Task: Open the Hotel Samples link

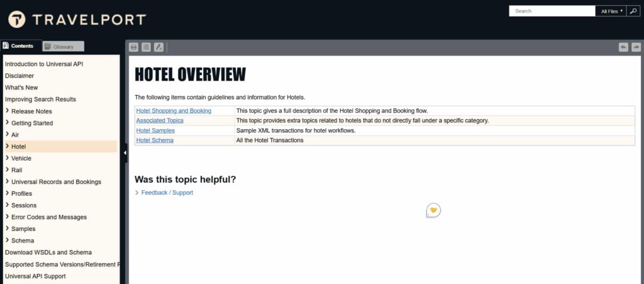Action: 155,130
